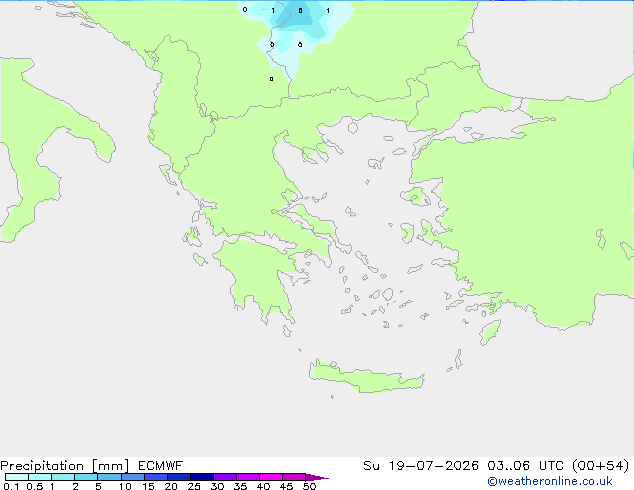Image resolution: width=634 pixels, height=490 pixels.
Task: Select the 45–50 mm legend swatch
Action: pos(294,477)
